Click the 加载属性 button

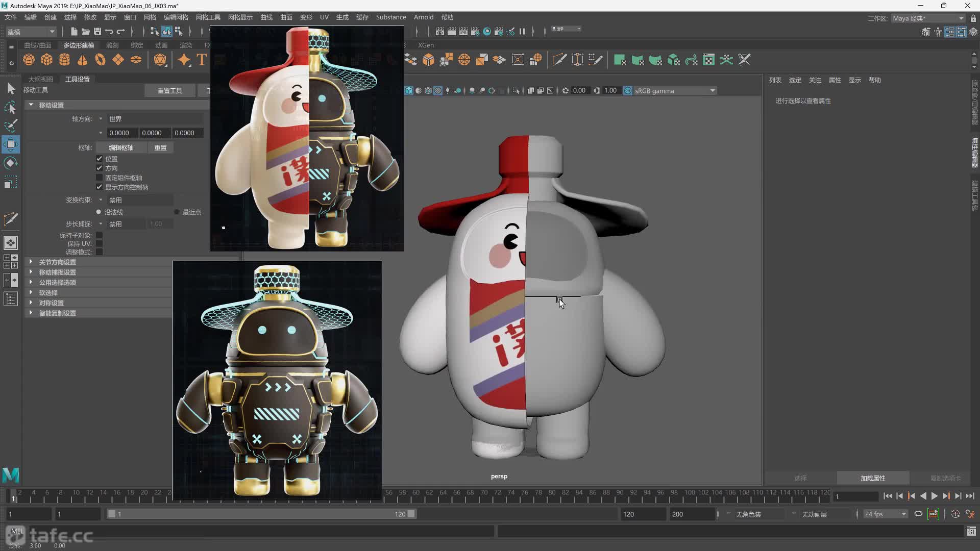coord(873,478)
